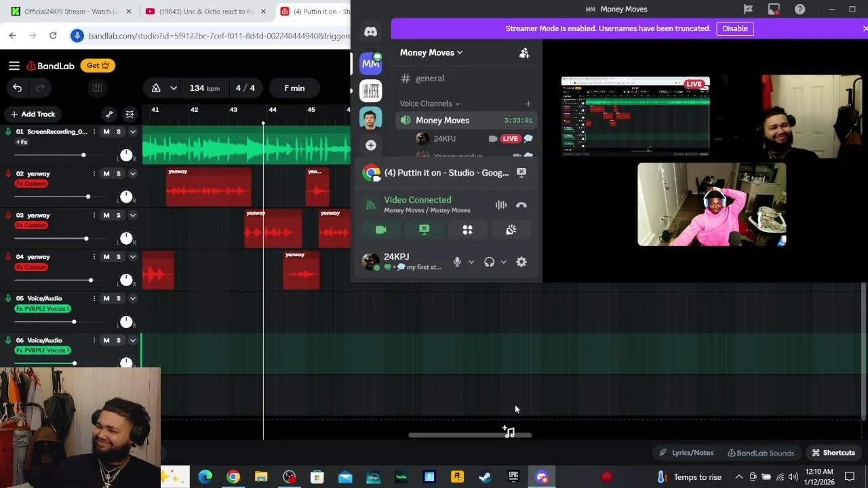This screenshot has height=488, width=868.
Task: Click the Add Track button
Action: 32,114
